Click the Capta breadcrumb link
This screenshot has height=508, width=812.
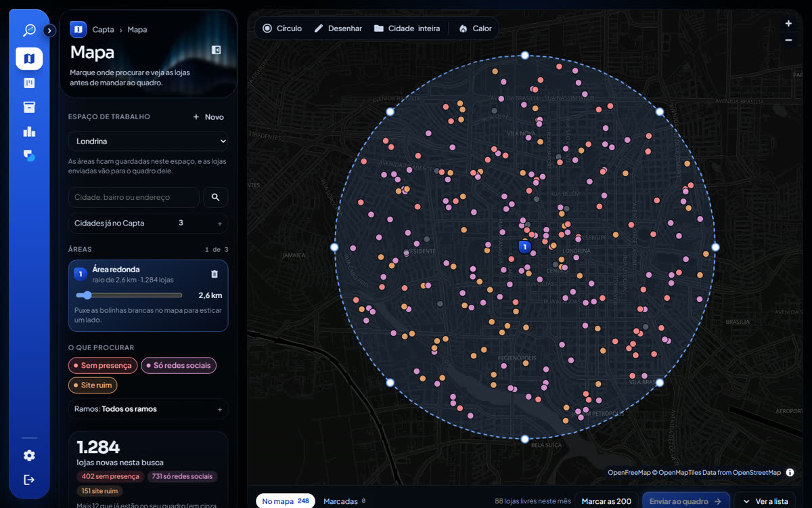click(103, 30)
